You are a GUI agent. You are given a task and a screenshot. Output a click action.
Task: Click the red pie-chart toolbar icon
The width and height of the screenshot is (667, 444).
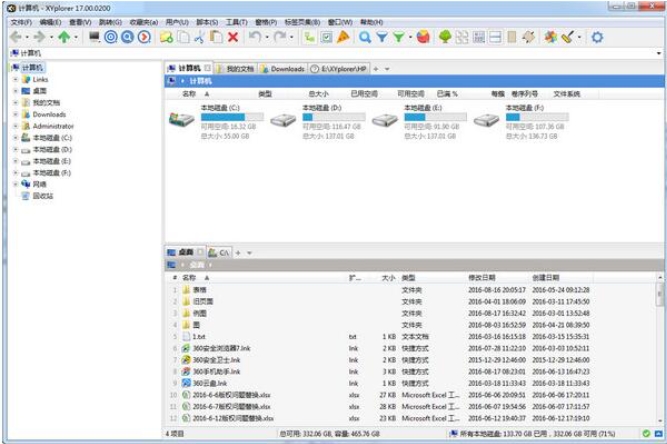pyautogui.click(x=423, y=37)
